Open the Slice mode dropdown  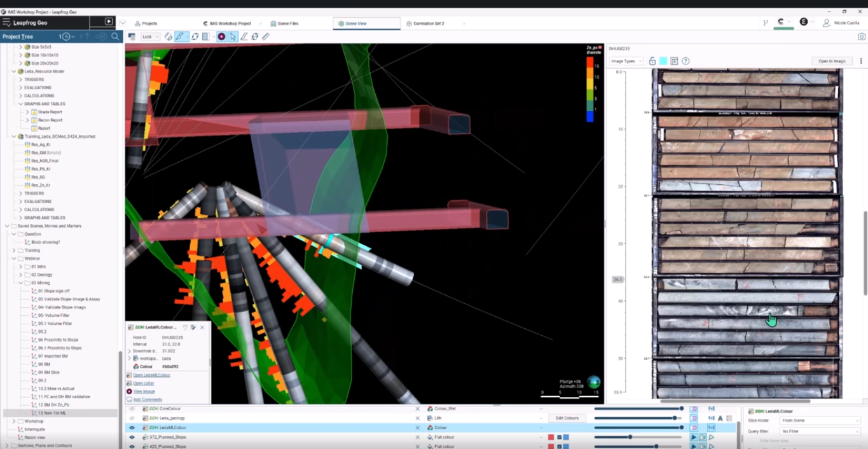820,421
